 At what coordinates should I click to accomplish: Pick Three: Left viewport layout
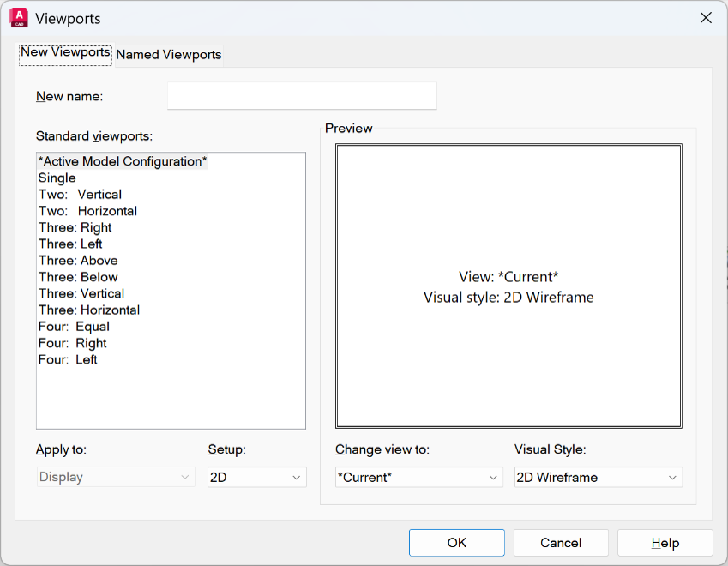click(70, 244)
